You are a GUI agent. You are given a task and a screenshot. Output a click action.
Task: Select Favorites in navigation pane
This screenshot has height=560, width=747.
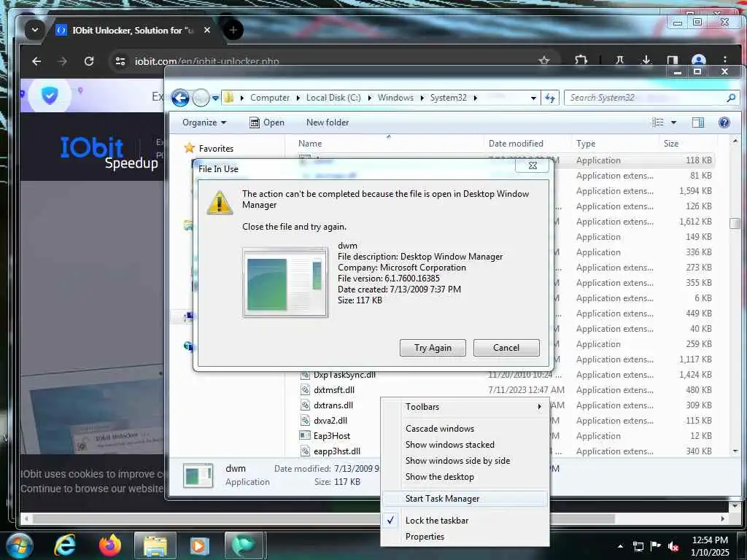pos(216,149)
